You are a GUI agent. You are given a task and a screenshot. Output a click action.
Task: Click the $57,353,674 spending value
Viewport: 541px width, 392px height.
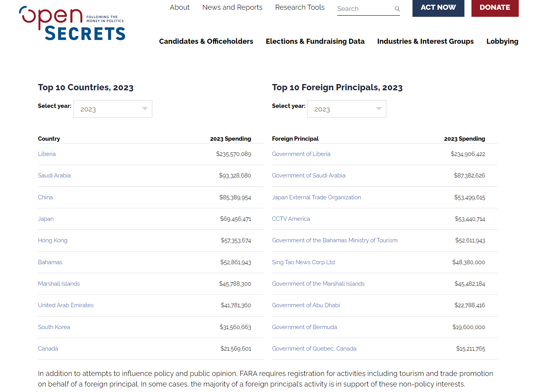pos(236,240)
